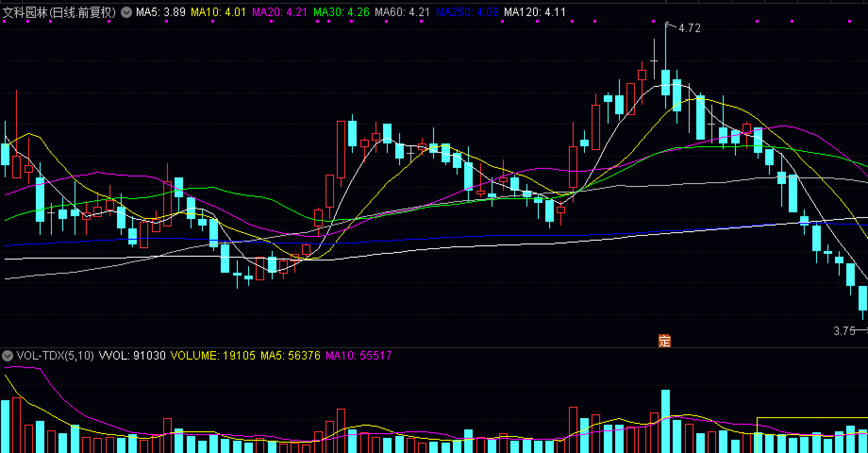Click the volume MA5: 56376 label
Screen dimensions: 868x453
291,355
